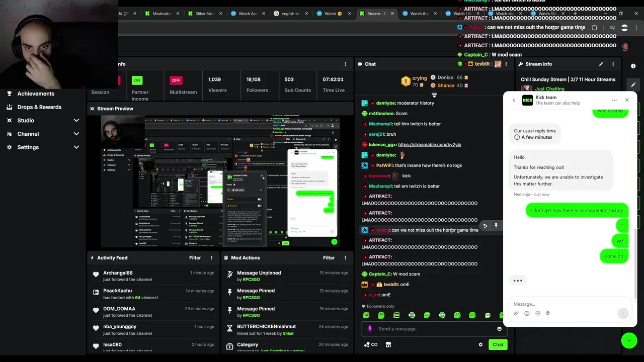Open Achievements in the sidebar
The image size is (644, 362).
(x=36, y=94)
